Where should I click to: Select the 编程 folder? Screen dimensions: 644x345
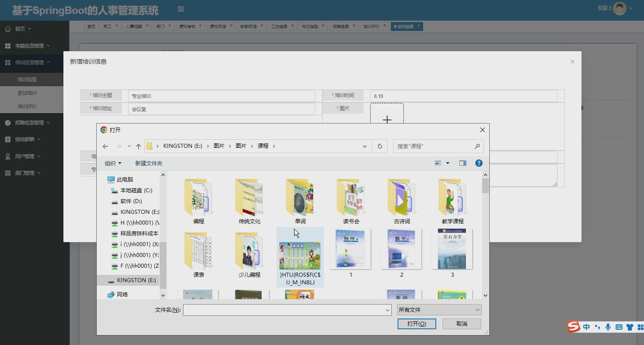coord(198,201)
